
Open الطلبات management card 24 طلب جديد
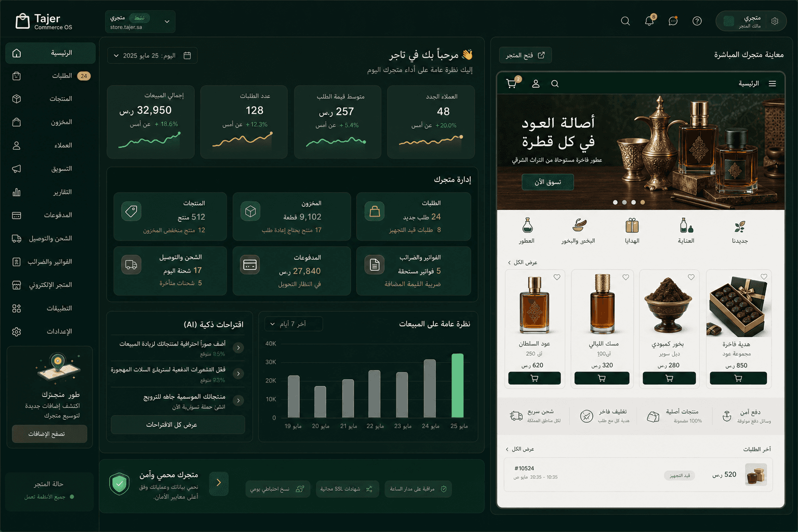pos(414,217)
